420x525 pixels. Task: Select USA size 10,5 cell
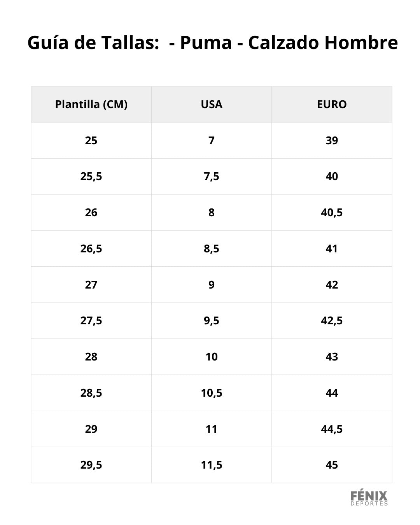[x=212, y=393]
